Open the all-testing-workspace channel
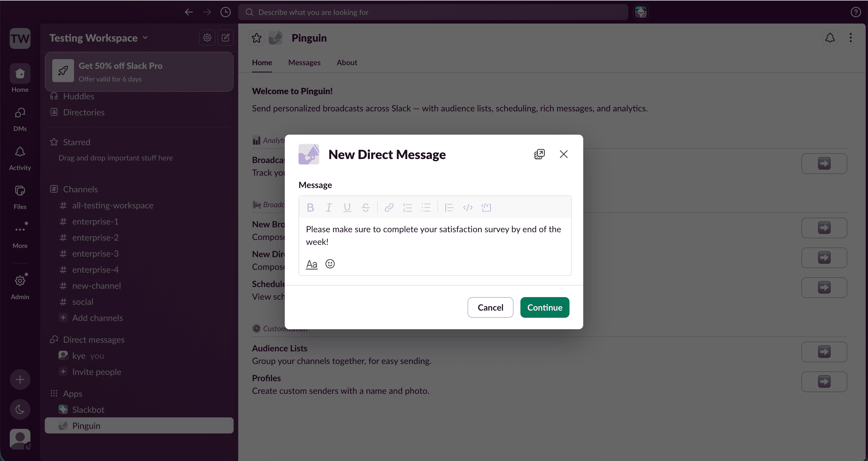This screenshot has height=461, width=868. 139,206
